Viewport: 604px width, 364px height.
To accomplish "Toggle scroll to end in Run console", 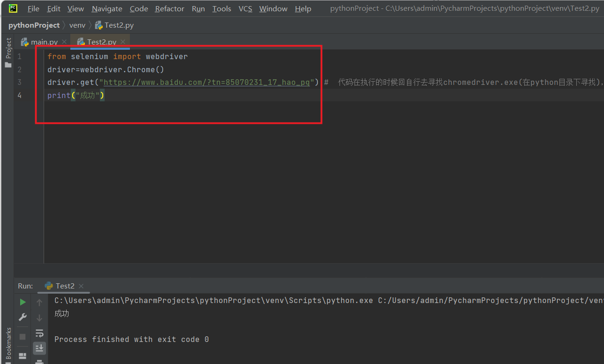I will pyautogui.click(x=39, y=348).
